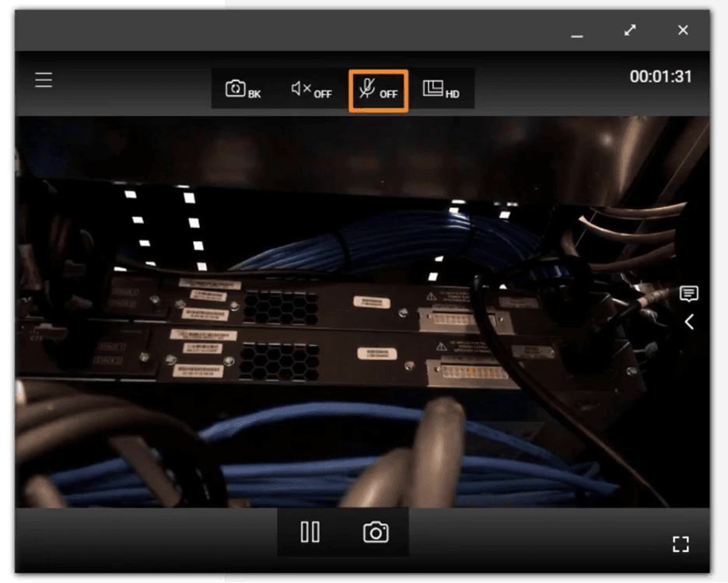Take a snapshot with the camera icon
The image size is (728, 583).
(x=376, y=532)
